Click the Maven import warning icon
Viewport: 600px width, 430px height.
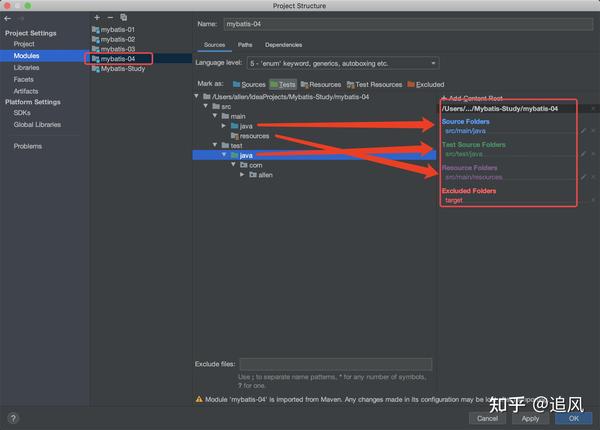(x=199, y=399)
